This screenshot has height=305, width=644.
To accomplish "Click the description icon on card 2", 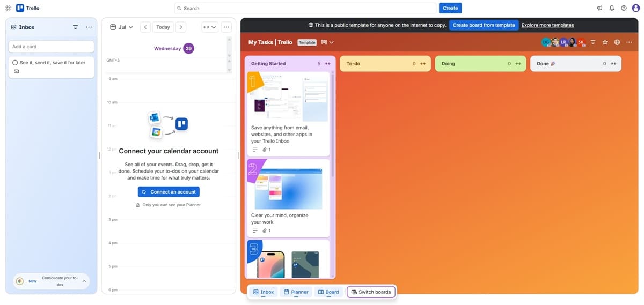I will (x=255, y=230).
